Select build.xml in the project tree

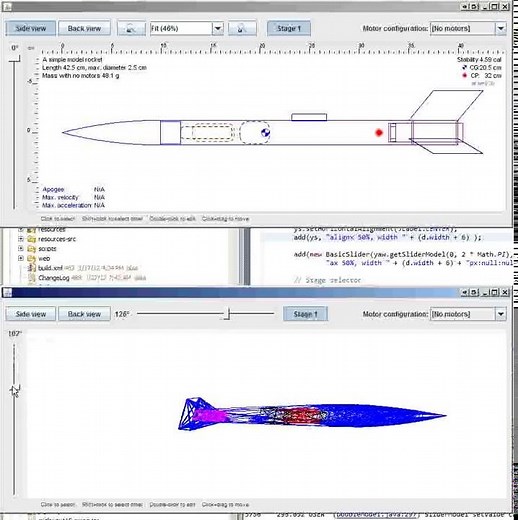tap(50, 268)
